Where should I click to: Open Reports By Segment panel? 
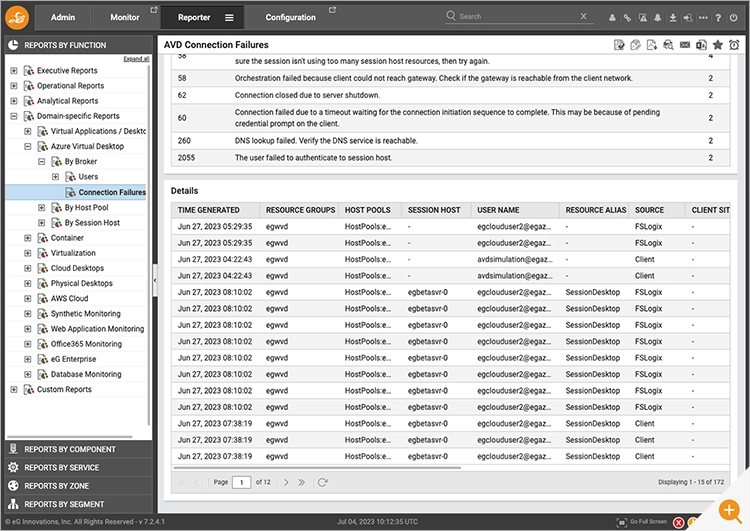pyautogui.click(x=78, y=504)
